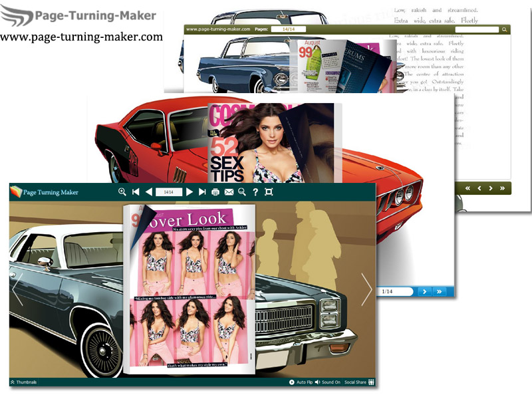The image size is (532, 399).
Task: Print the flipbook via printer icon
Action: pos(215,192)
